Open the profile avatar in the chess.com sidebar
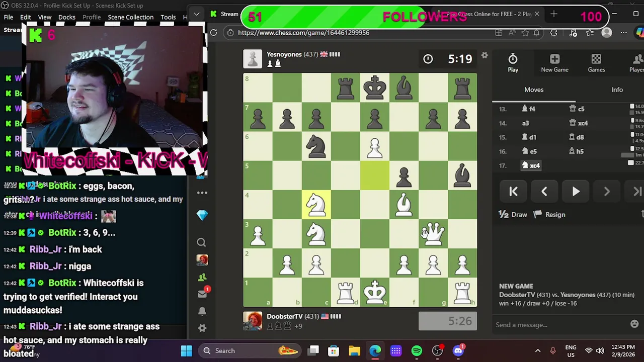 point(202,260)
